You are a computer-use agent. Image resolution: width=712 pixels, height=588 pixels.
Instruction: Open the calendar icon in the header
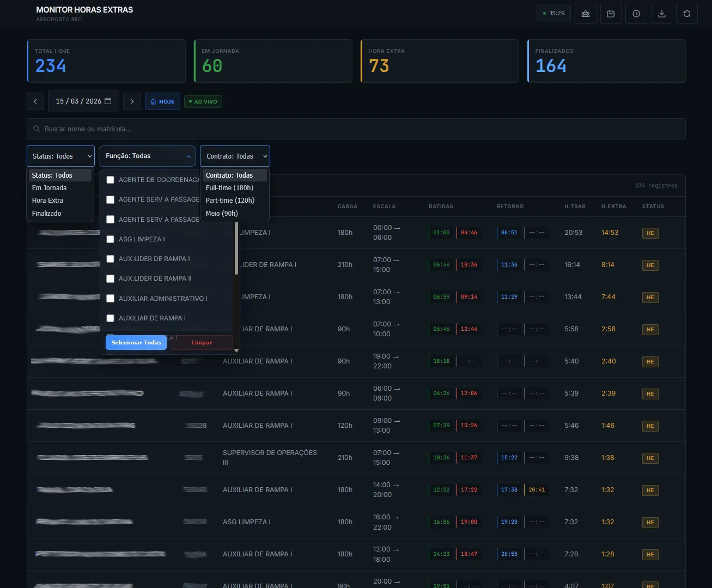click(x=611, y=14)
